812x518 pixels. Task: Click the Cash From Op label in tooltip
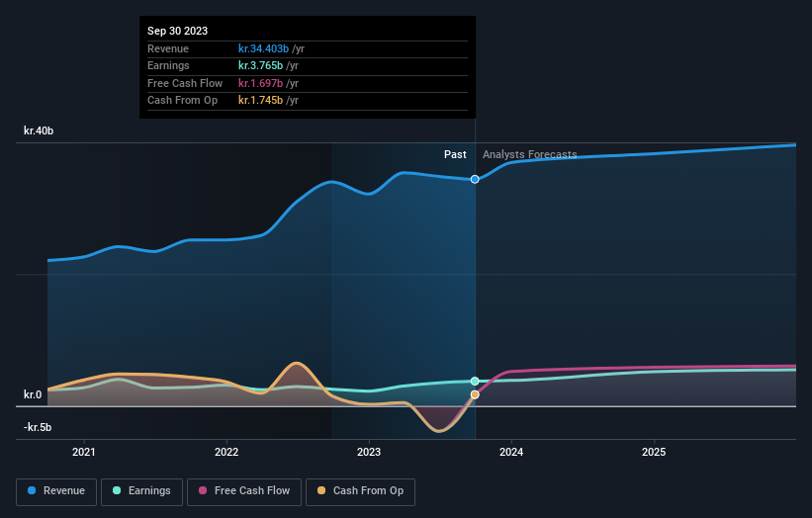182,101
